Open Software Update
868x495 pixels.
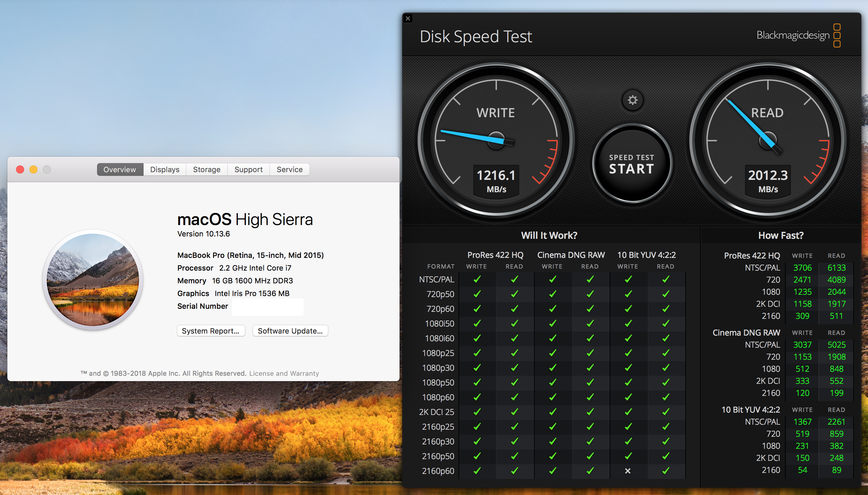click(x=290, y=331)
